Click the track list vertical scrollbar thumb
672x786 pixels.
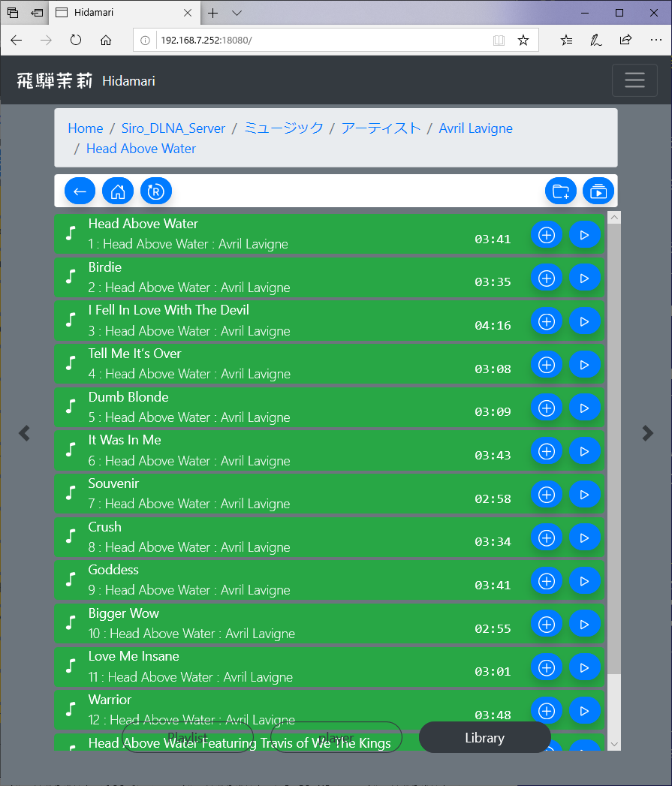(x=614, y=449)
